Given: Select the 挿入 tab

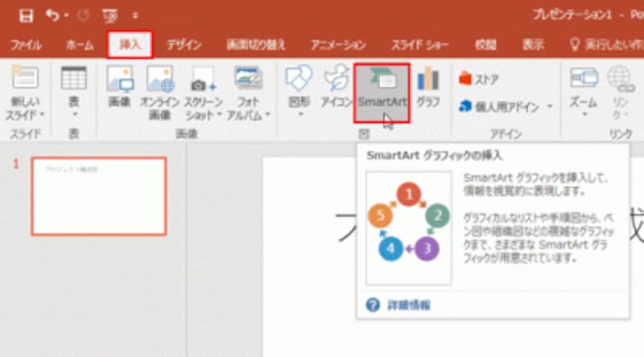Looking at the screenshot, I should 130,44.
